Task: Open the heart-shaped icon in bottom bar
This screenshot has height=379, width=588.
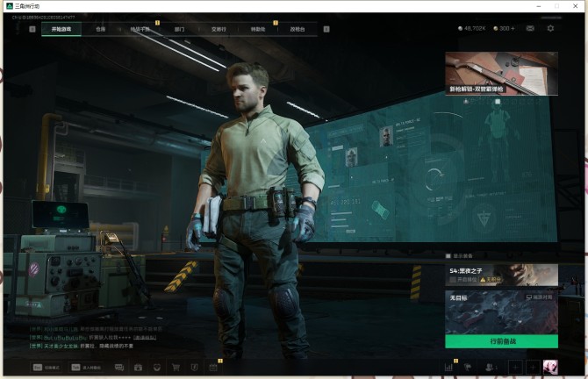Action: point(157,368)
